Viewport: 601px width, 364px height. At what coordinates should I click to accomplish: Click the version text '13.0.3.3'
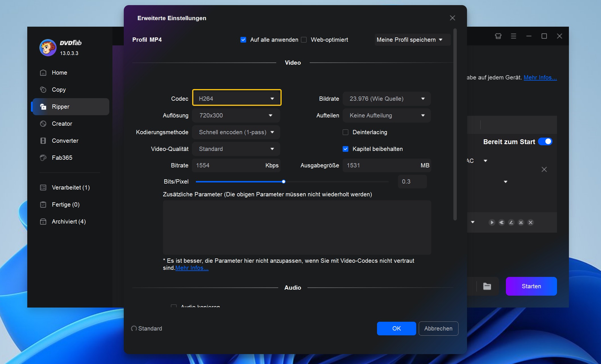[69, 53]
